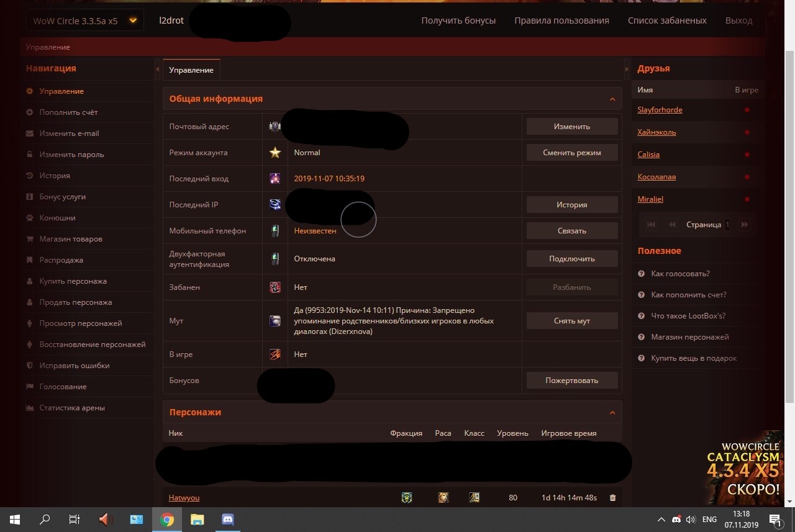Collapse the Персонажи section
The width and height of the screenshot is (795, 532).
pyautogui.click(x=612, y=413)
